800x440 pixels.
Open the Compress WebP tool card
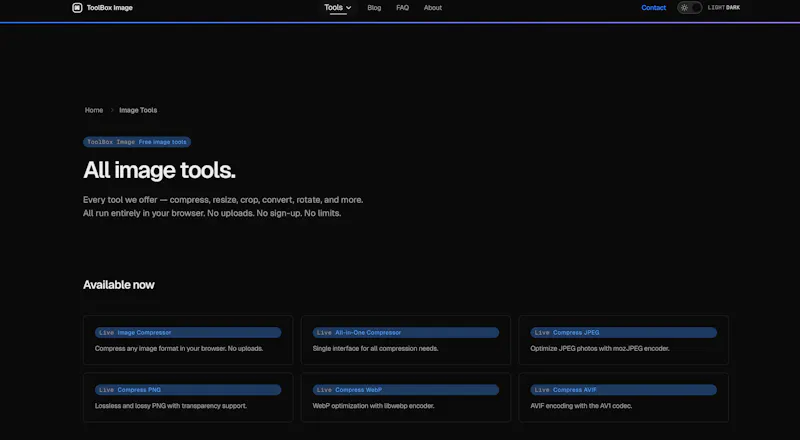406,397
